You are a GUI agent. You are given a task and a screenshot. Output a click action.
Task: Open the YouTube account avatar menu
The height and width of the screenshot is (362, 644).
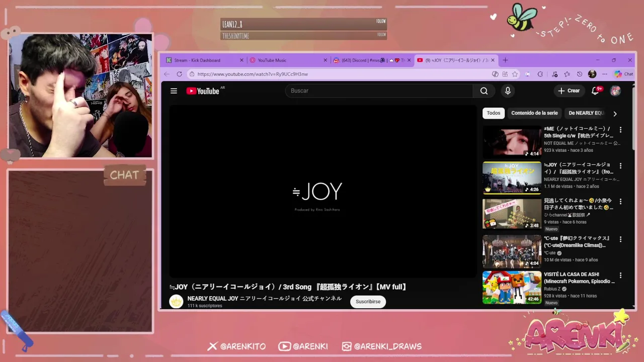pos(615,91)
